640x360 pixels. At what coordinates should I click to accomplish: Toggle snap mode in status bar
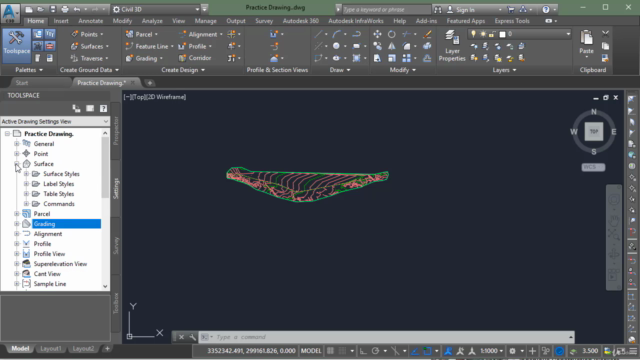click(x=342, y=351)
